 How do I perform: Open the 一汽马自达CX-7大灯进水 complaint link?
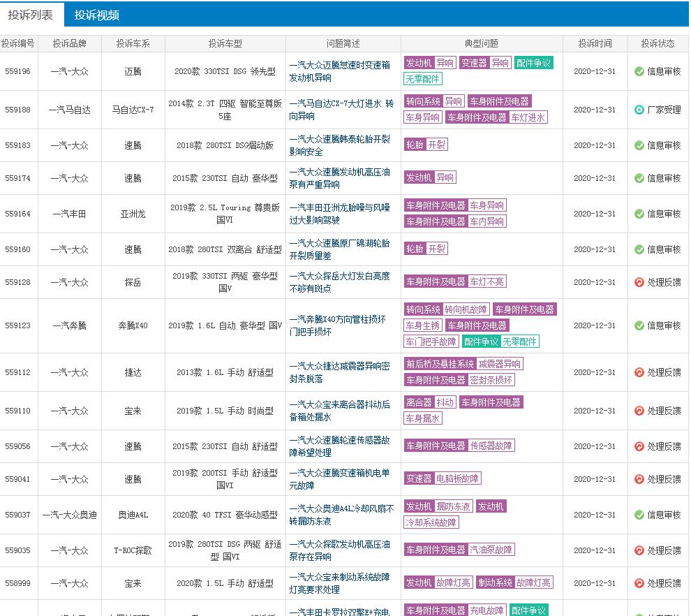tap(341, 110)
